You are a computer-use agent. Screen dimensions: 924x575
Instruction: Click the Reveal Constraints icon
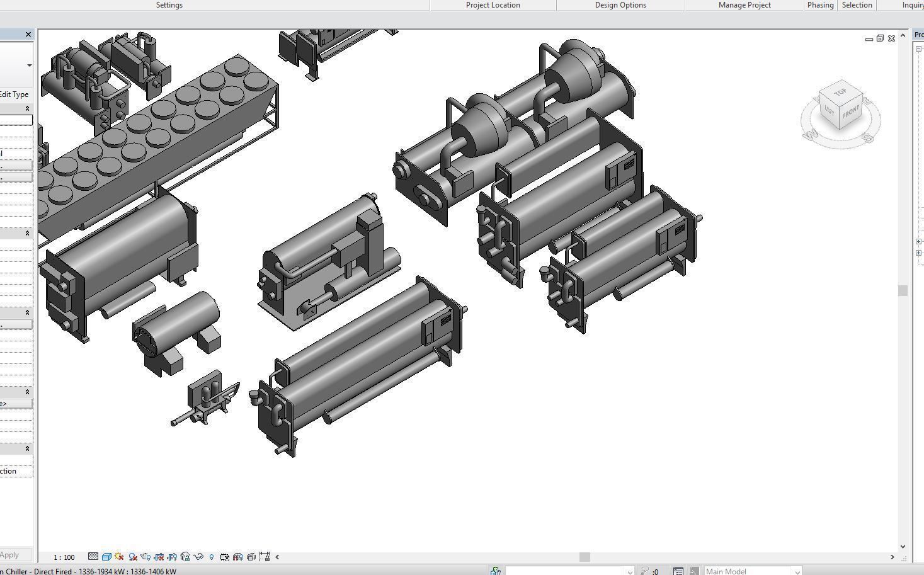[263, 557]
